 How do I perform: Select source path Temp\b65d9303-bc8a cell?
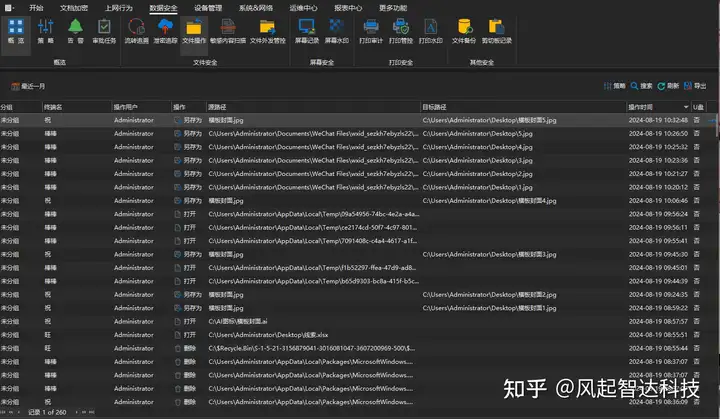pos(314,281)
